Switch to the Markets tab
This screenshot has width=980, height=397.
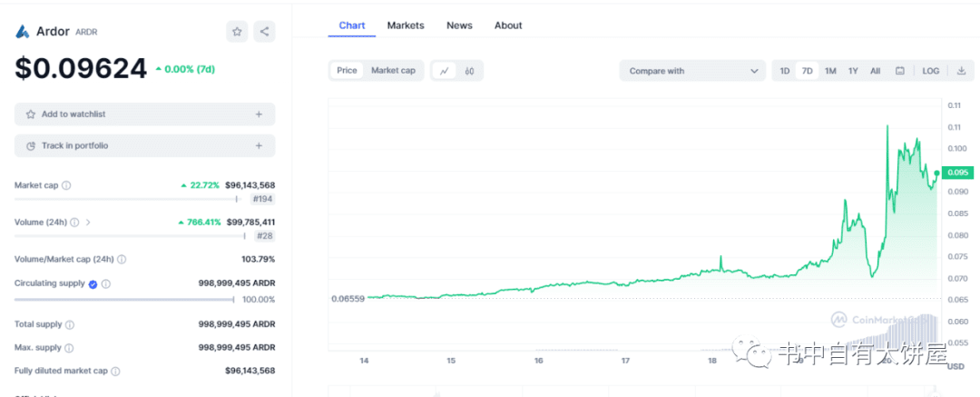(406, 25)
